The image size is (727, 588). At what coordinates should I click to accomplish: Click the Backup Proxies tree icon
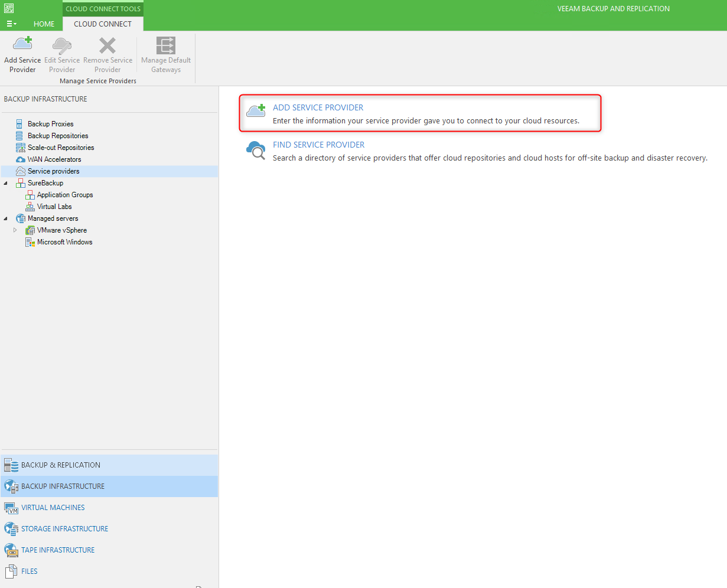coord(21,124)
